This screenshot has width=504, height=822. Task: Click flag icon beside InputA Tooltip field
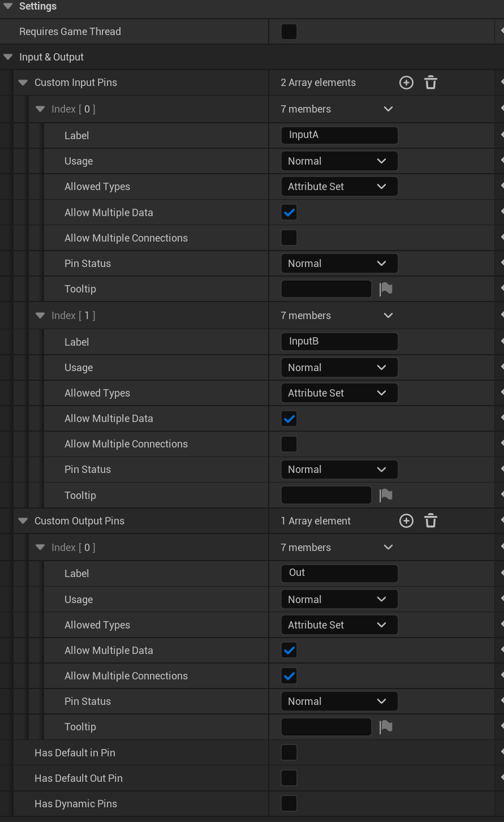coord(386,289)
